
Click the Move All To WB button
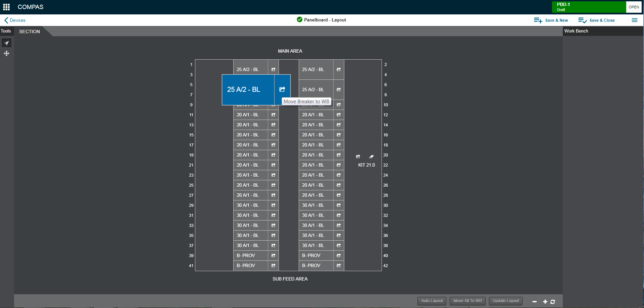click(x=467, y=301)
